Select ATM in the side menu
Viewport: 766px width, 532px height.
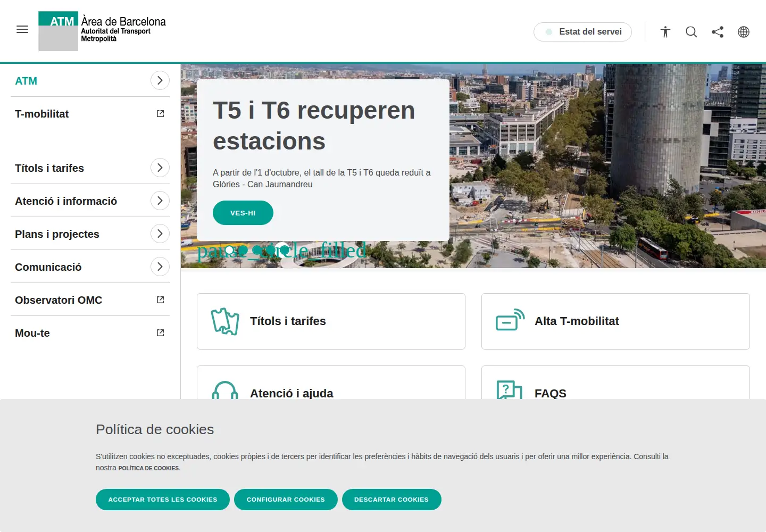point(26,81)
